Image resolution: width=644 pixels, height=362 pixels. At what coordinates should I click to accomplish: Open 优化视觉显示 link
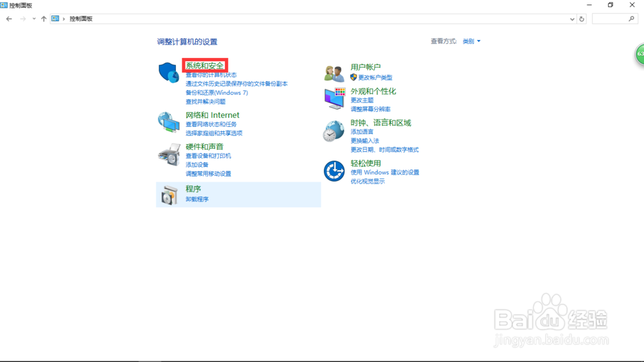click(x=368, y=182)
